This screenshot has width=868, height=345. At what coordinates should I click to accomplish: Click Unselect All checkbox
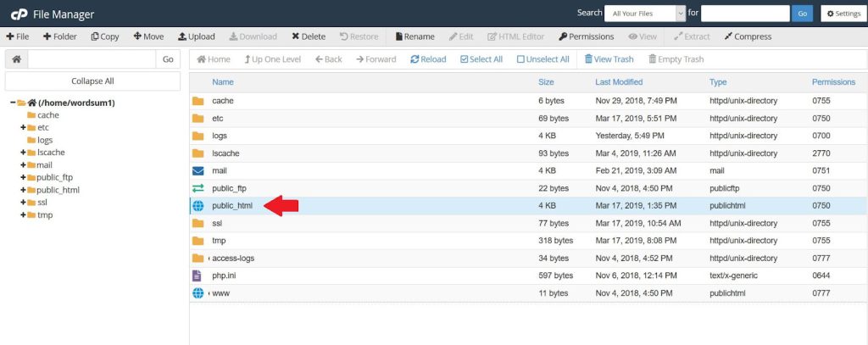coord(521,59)
